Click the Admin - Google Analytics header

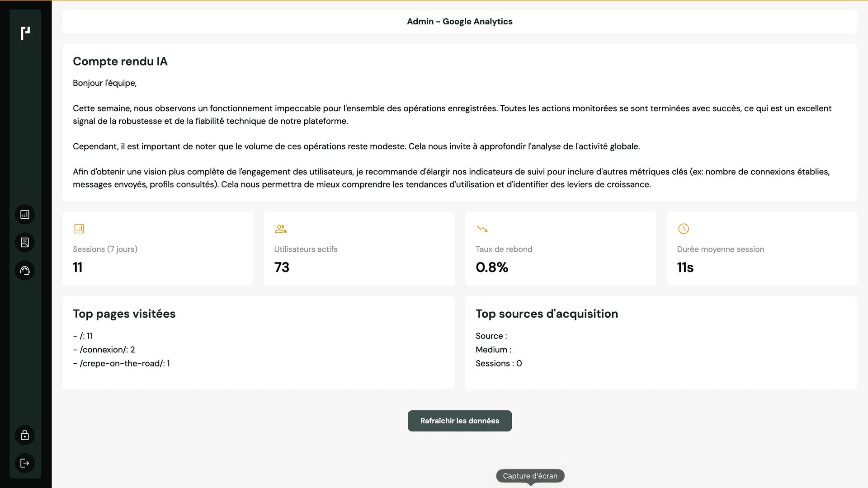[459, 22]
